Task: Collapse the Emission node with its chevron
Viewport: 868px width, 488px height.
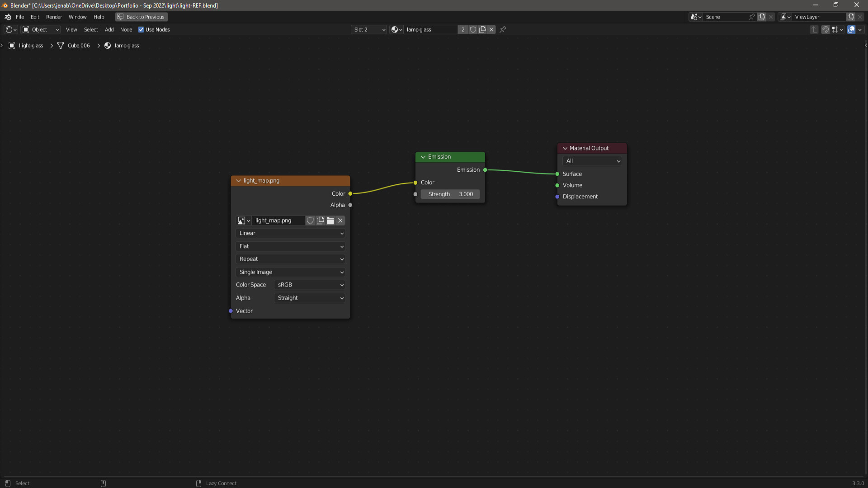Action: point(423,157)
